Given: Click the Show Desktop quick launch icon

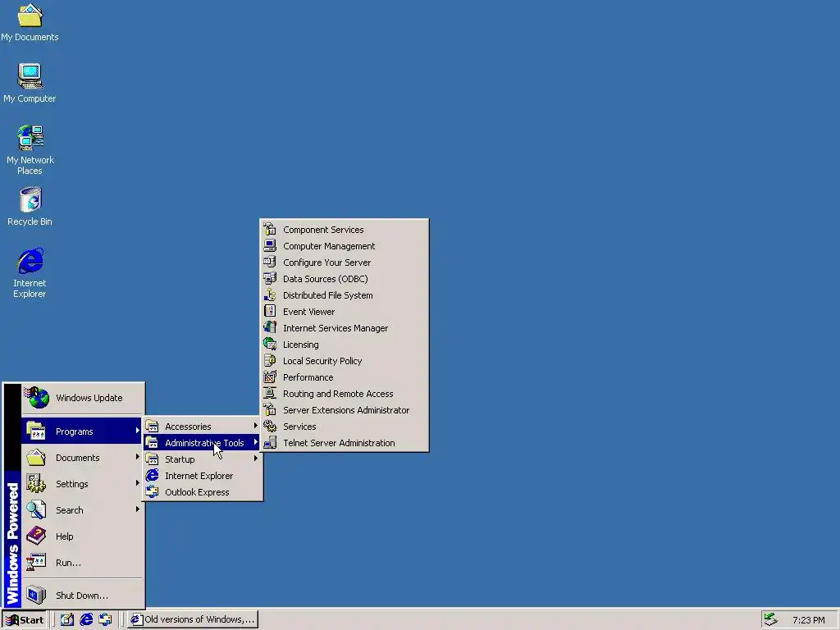Looking at the screenshot, I should pyautogui.click(x=67, y=619).
